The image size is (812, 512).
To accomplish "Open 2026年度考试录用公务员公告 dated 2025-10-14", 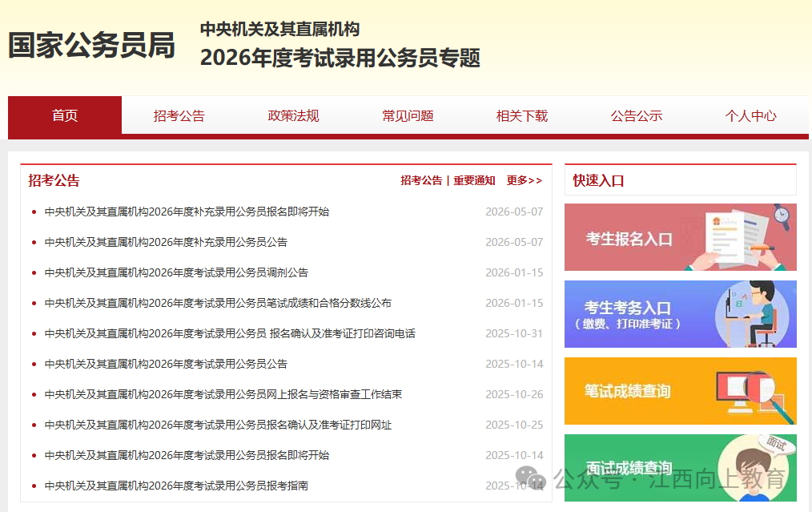I will (167, 365).
